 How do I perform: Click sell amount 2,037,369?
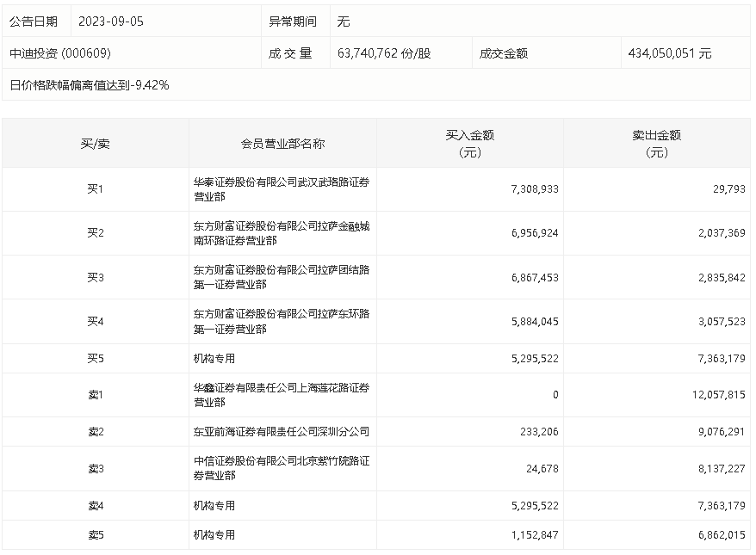coord(722,232)
